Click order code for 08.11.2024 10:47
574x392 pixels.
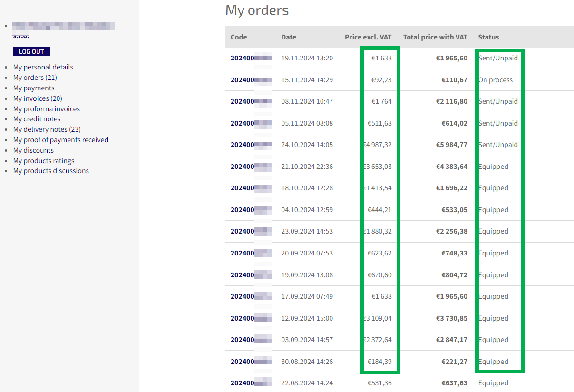click(251, 101)
